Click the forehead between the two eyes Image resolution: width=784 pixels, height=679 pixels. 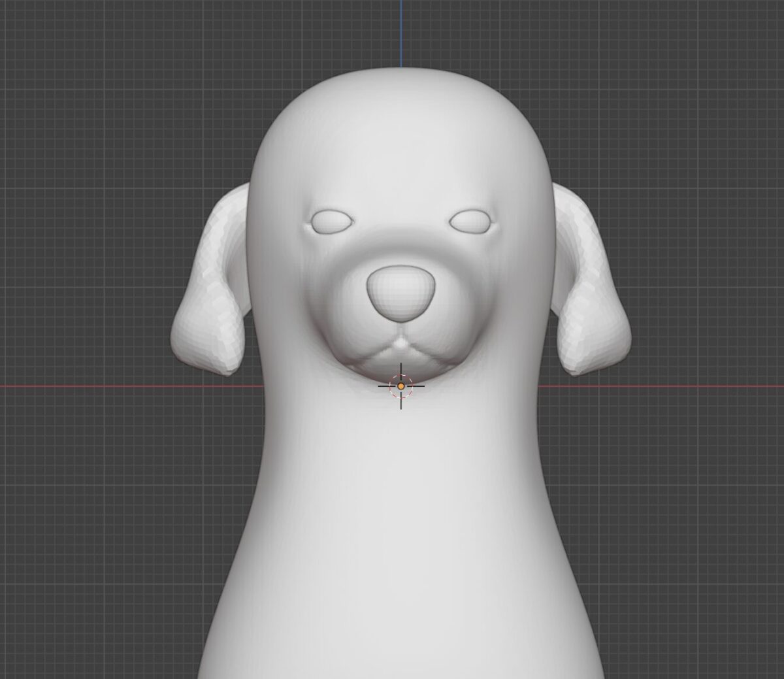coord(400,219)
